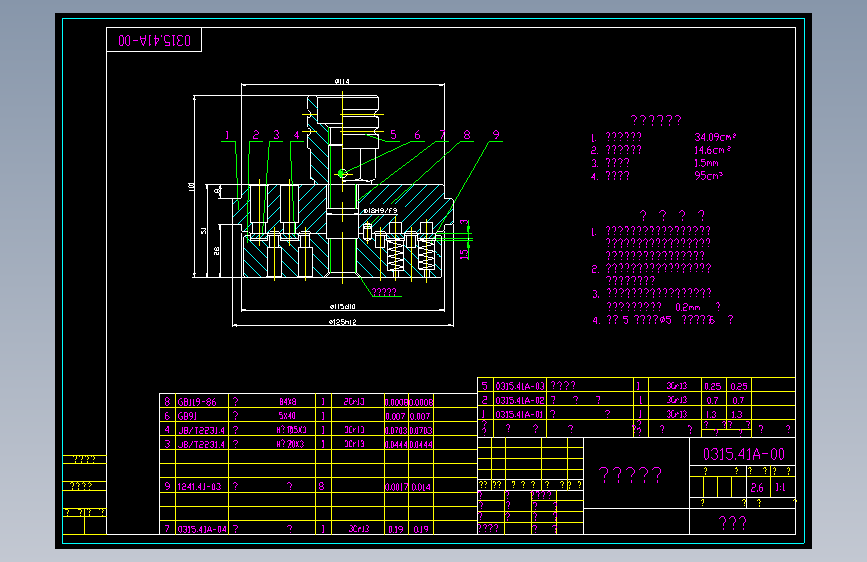Click the mirrored drawing number in the corner box

tap(154, 40)
